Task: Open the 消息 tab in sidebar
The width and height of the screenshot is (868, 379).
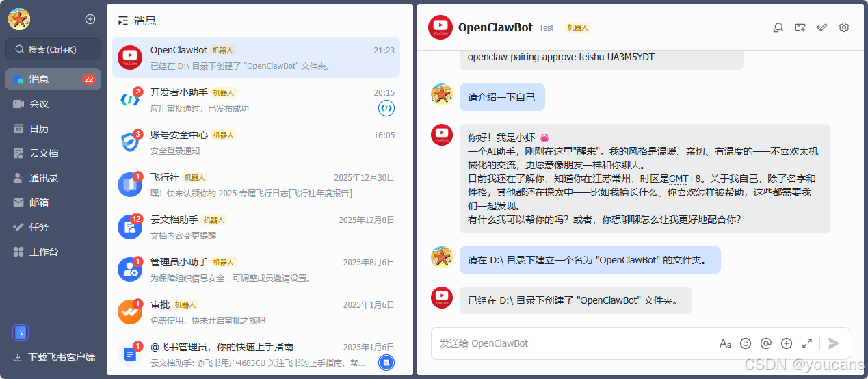Action: [x=53, y=79]
